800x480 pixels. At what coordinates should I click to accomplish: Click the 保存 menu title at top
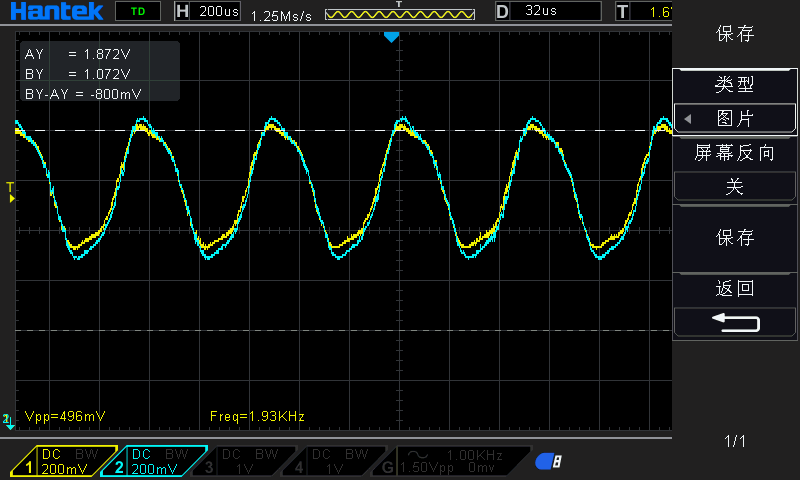(735, 34)
